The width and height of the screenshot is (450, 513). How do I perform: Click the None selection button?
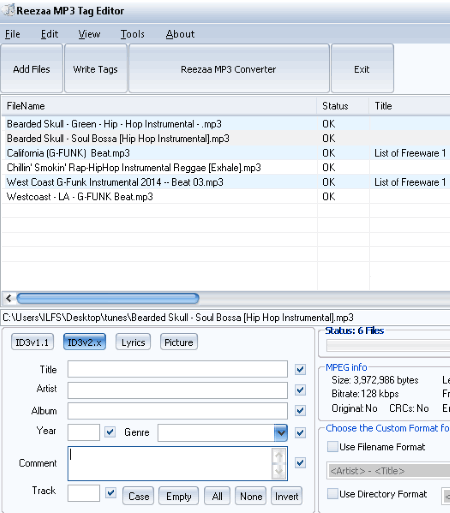coord(251,496)
